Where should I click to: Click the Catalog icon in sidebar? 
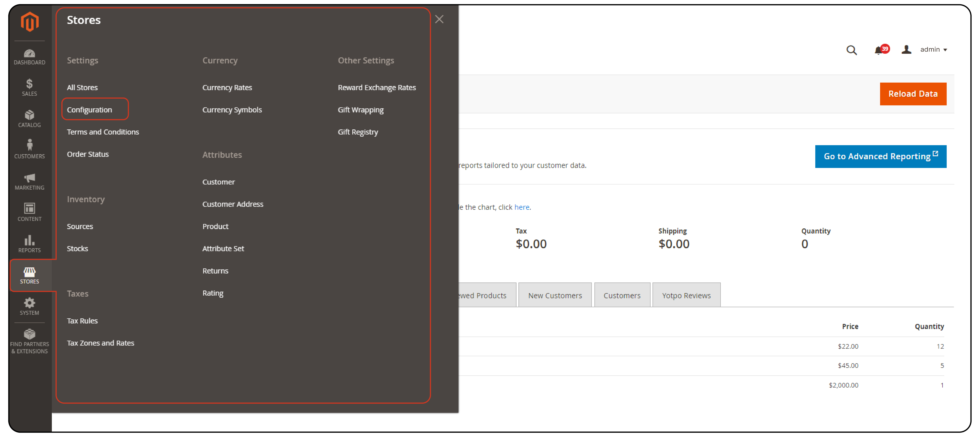30,116
